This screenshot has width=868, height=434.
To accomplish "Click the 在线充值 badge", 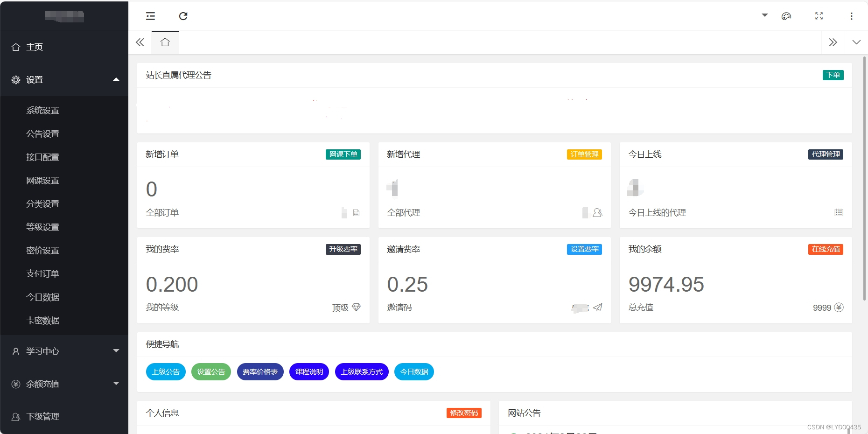I will (826, 249).
